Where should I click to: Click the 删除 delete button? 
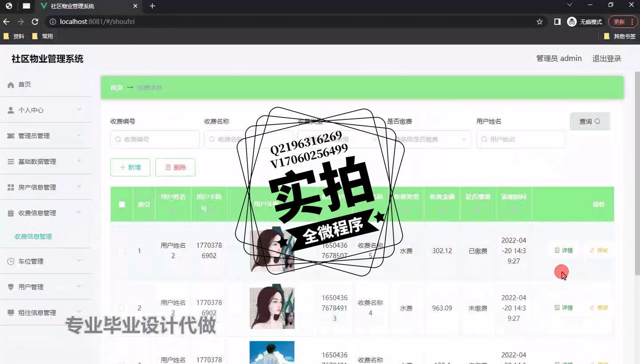click(176, 167)
